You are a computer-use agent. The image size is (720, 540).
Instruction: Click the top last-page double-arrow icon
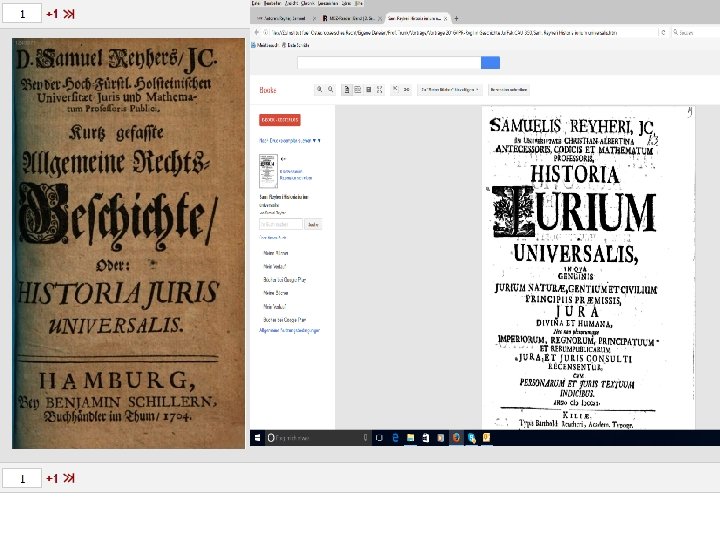69,14
